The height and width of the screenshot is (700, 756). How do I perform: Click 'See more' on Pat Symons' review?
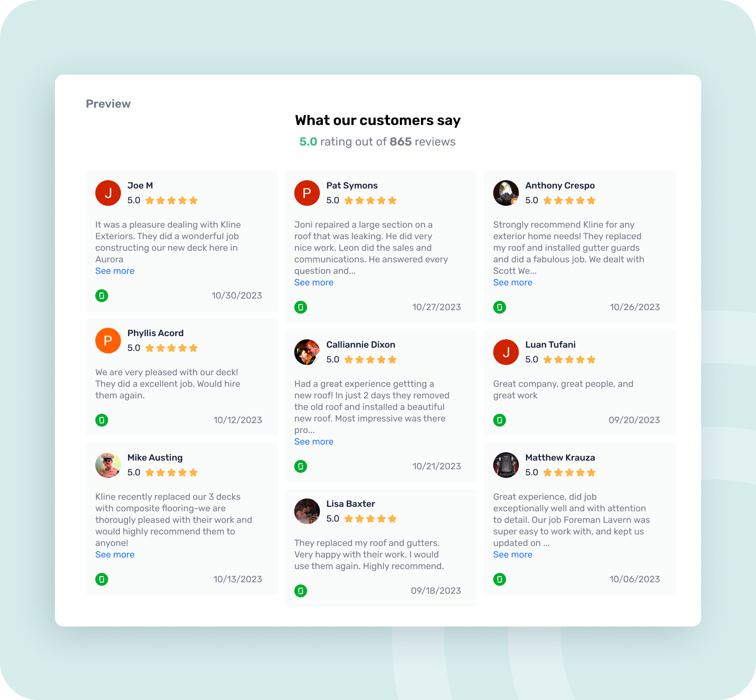[x=313, y=282]
